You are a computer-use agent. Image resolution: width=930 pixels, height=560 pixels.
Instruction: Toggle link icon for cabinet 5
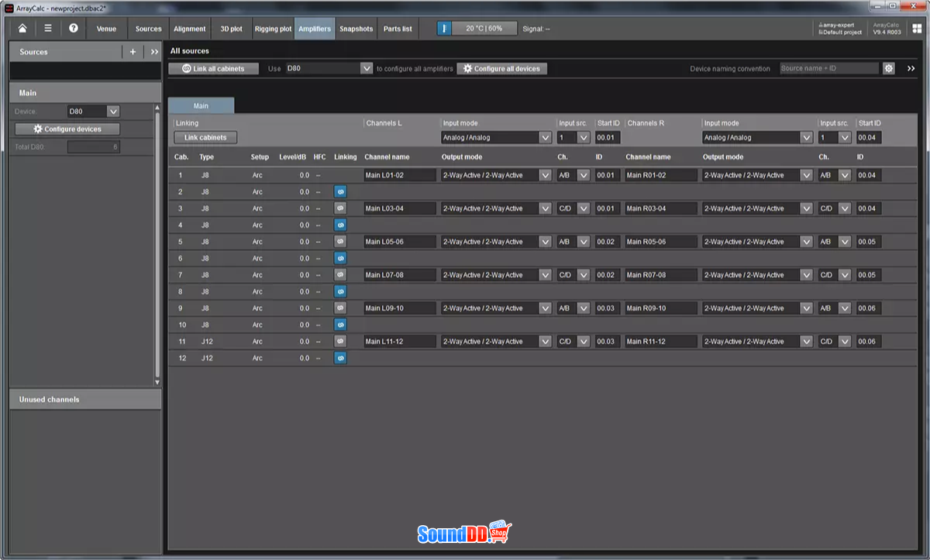[340, 242]
